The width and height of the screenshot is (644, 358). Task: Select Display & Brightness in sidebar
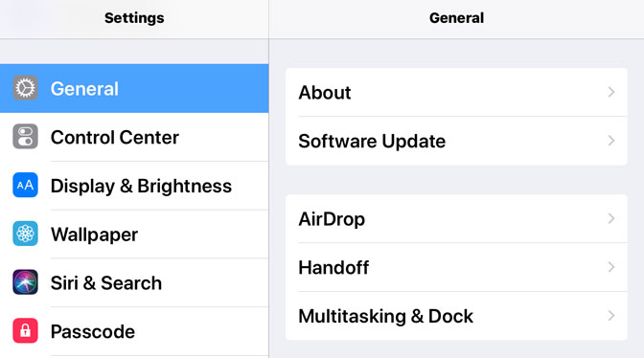pos(134,186)
